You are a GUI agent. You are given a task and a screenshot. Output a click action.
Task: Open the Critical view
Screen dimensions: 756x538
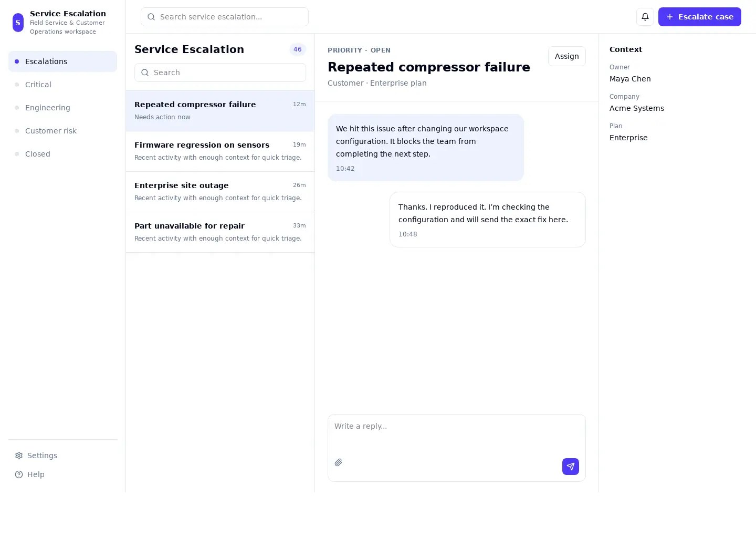pyautogui.click(x=62, y=85)
